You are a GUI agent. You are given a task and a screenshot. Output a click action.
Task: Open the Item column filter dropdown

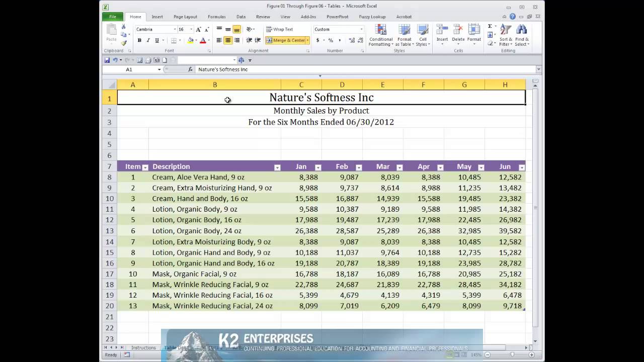[145, 167]
